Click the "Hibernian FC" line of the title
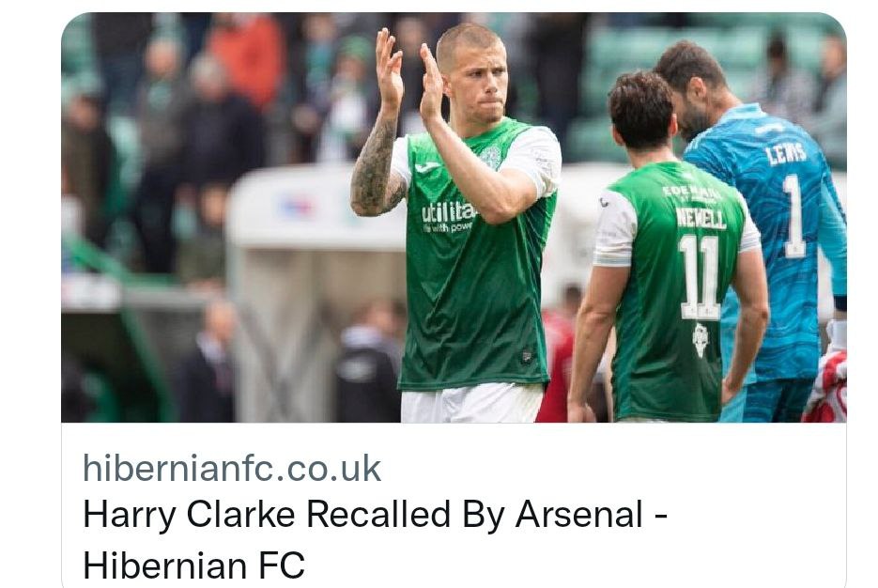 point(193,565)
